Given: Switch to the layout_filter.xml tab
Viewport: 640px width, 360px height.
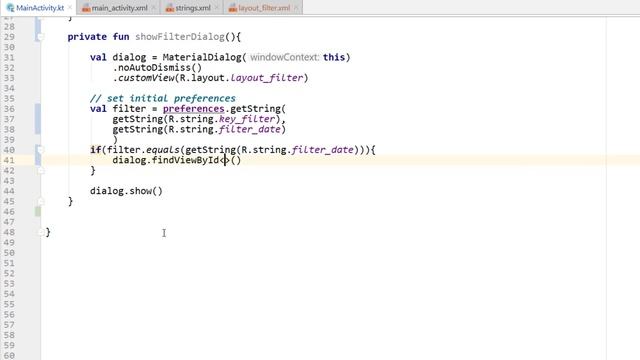Looking at the screenshot, I should [264, 8].
